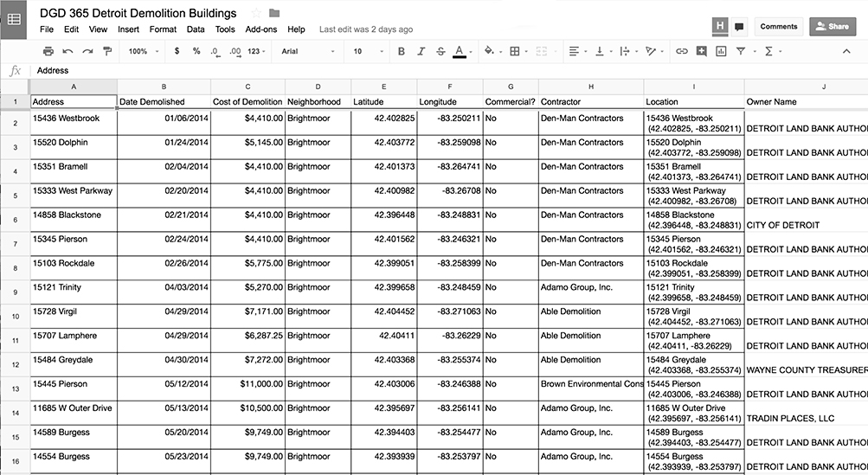868x475 pixels.
Task: Open the borders menu
Action: click(x=518, y=51)
